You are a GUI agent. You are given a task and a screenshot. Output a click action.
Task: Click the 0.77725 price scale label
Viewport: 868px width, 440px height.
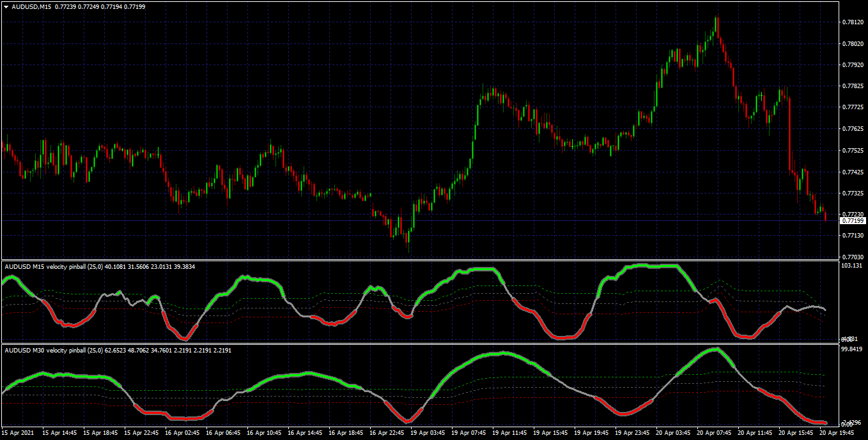852,107
